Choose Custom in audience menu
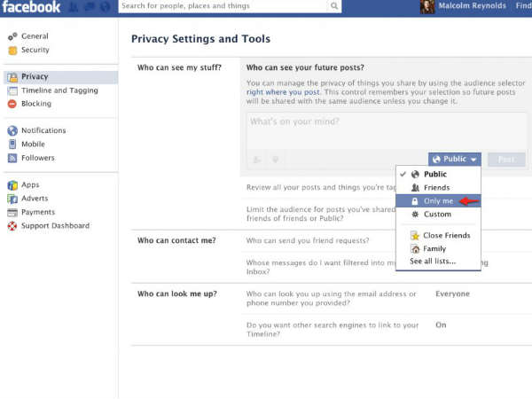The width and height of the screenshot is (532, 399). 438,215
